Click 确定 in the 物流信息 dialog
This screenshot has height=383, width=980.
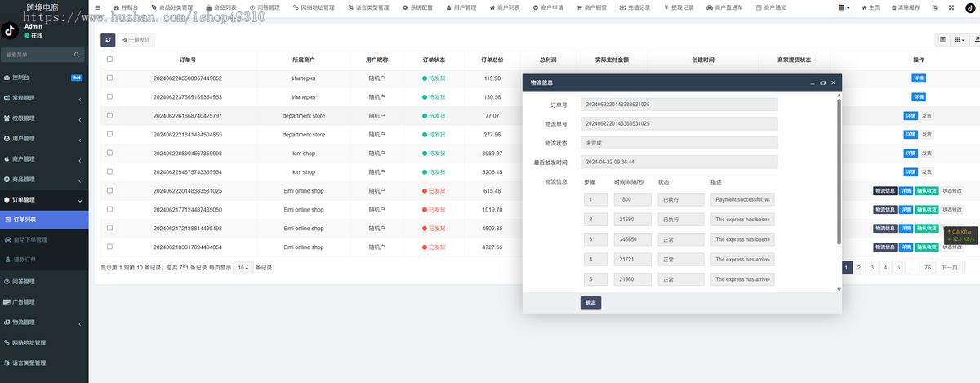click(590, 302)
